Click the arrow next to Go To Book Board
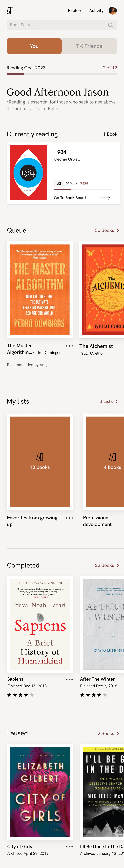124x868 pixels. coord(103,198)
